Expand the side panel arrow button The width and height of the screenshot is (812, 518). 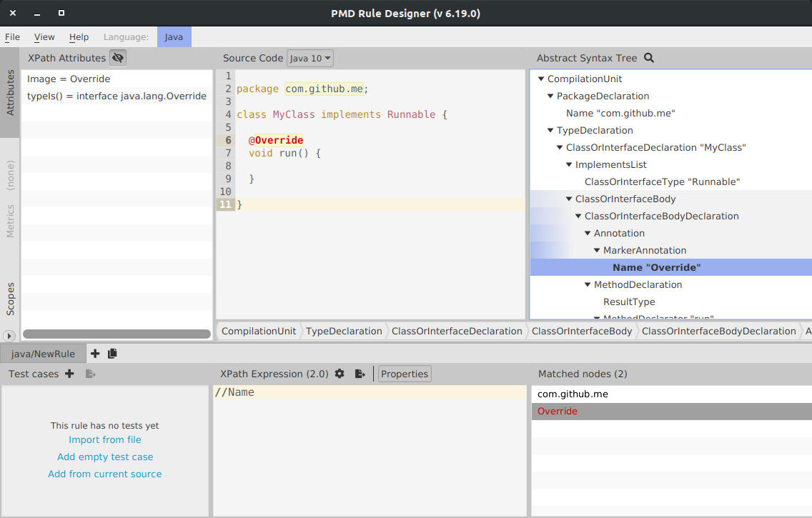click(9, 336)
